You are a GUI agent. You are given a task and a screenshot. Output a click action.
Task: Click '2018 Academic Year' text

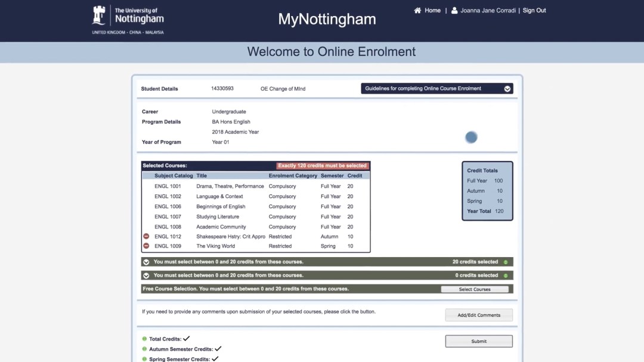tap(236, 132)
